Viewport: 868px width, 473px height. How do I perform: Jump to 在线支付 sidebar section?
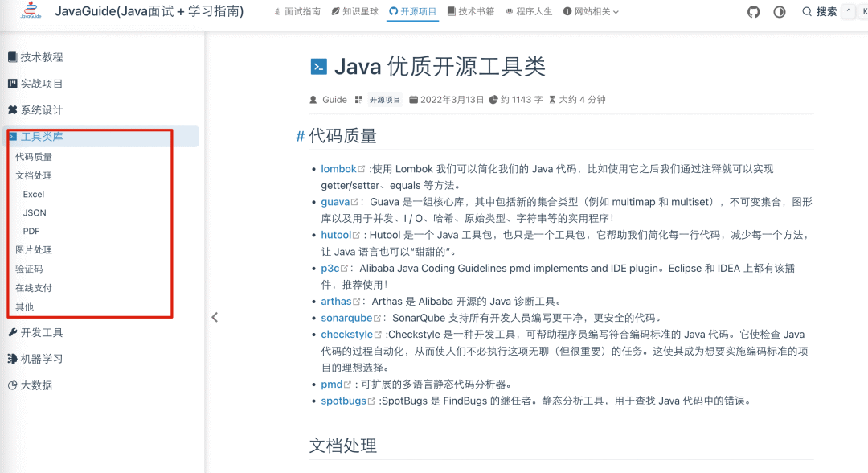pyautogui.click(x=34, y=288)
